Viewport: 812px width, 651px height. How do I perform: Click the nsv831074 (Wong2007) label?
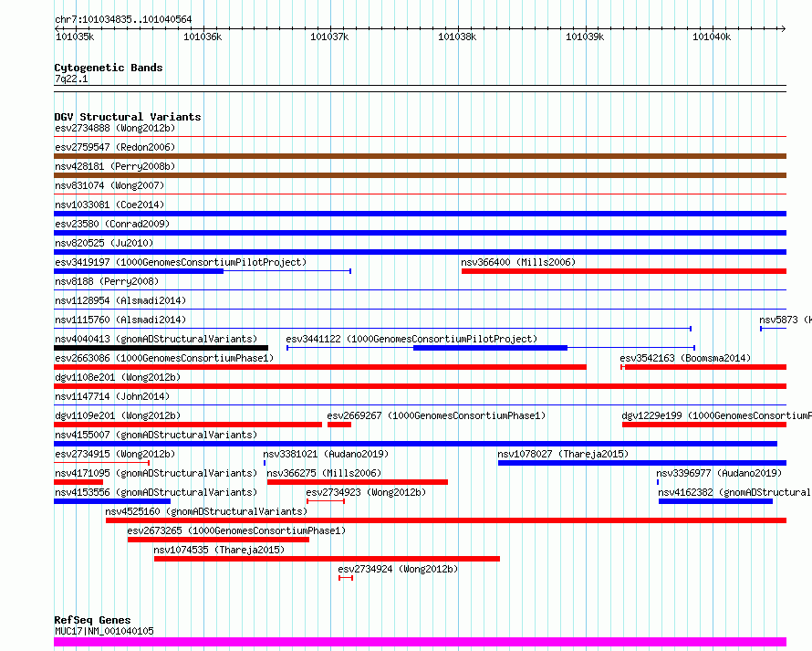[109, 185]
